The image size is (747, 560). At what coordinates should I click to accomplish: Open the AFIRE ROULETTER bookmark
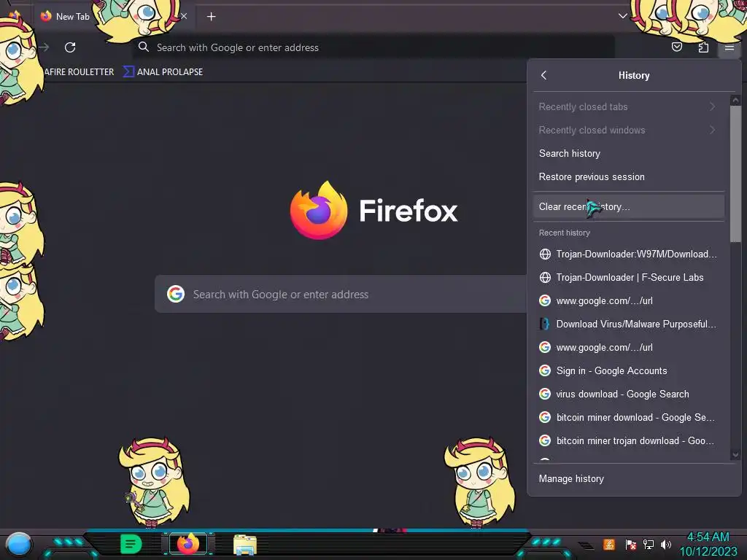pyautogui.click(x=79, y=72)
